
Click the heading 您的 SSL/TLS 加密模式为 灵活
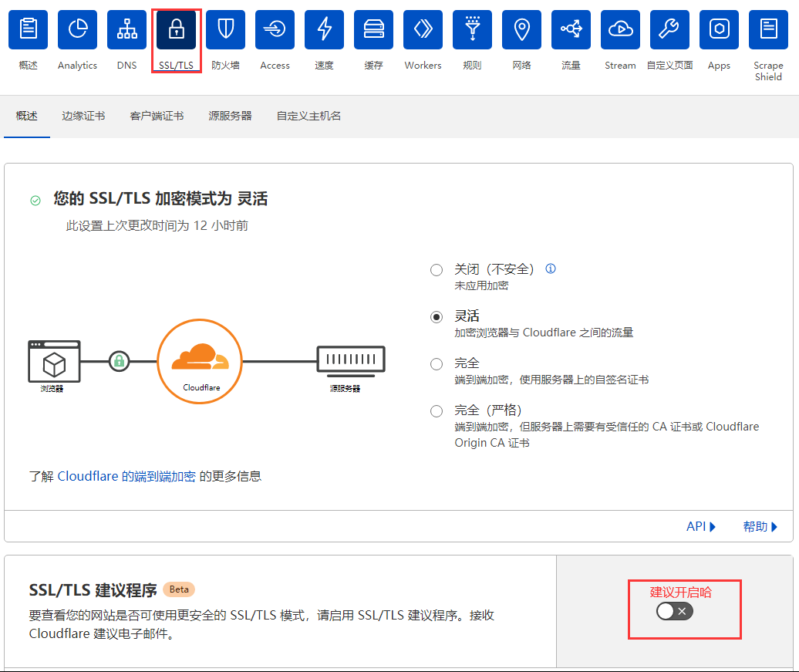coord(160,198)
